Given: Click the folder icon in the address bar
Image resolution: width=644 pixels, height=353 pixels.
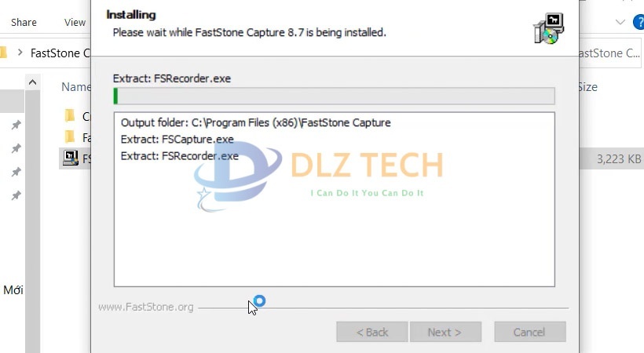Looking at the screenshot, I should (x=3, y=53).
